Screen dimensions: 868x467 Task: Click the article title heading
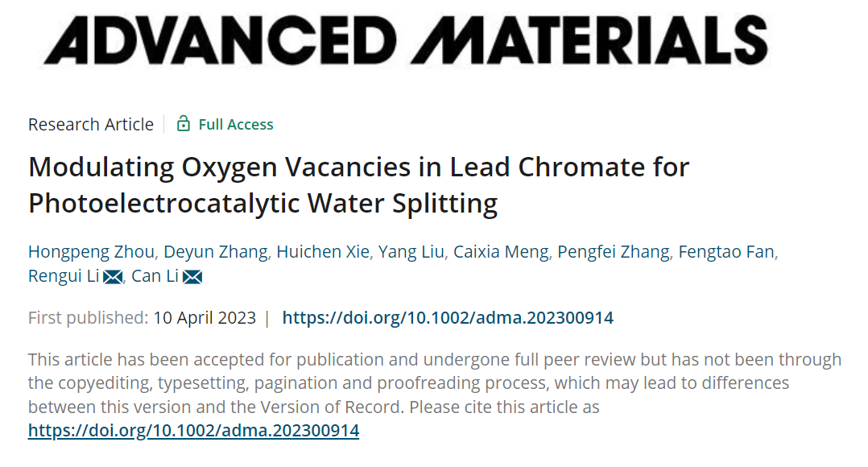pyautogui.click(x=359, y=185)
